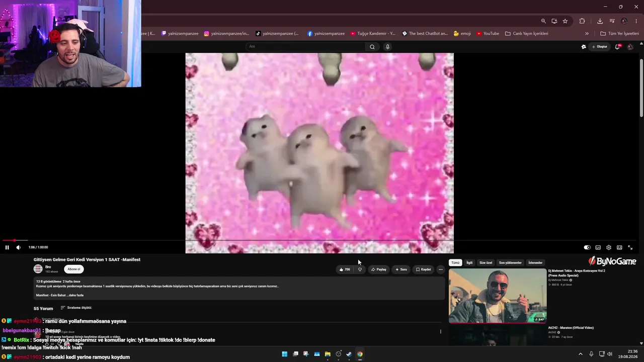Open Steam from the taskbar
This screenshot has width=644, height=362.
point(349,354)
